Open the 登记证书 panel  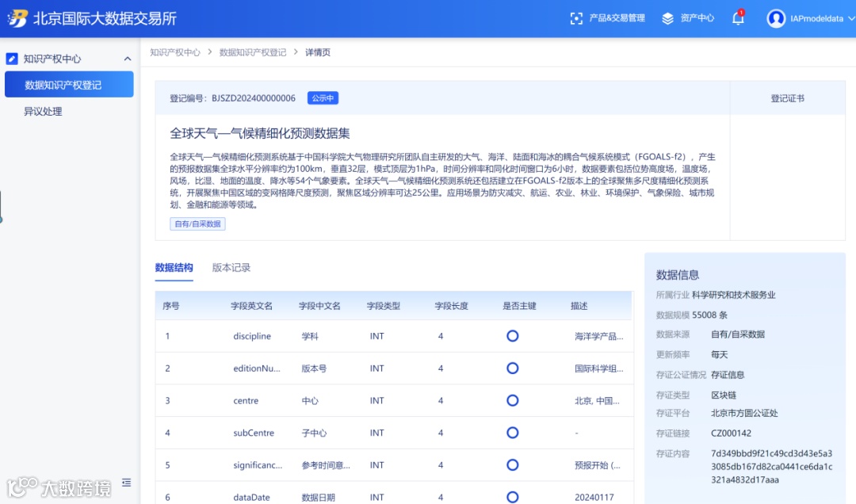click(787, 98)
